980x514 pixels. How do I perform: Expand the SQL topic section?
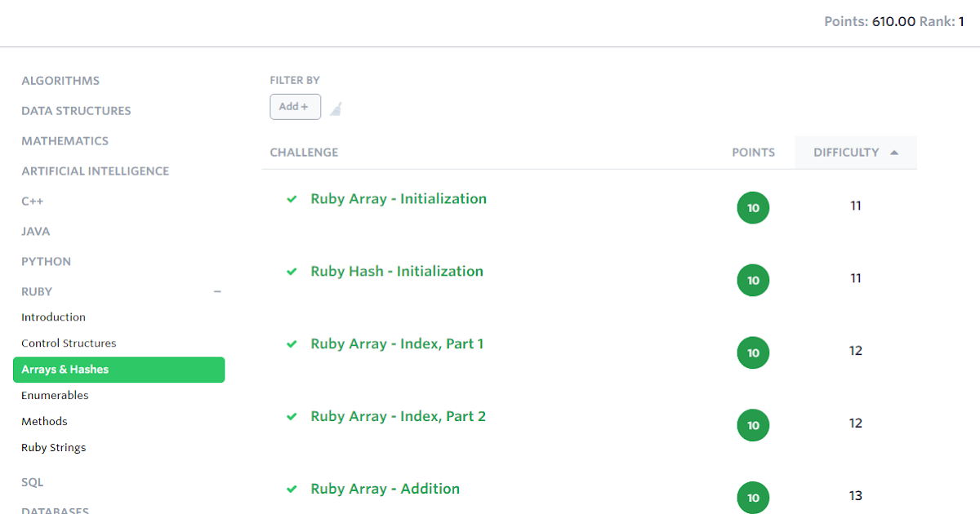coord(32,482)
